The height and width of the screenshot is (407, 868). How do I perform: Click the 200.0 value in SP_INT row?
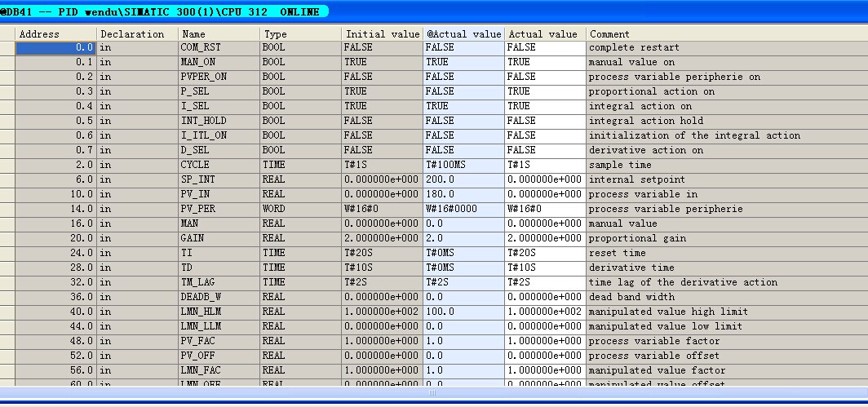tap(463, 179)
